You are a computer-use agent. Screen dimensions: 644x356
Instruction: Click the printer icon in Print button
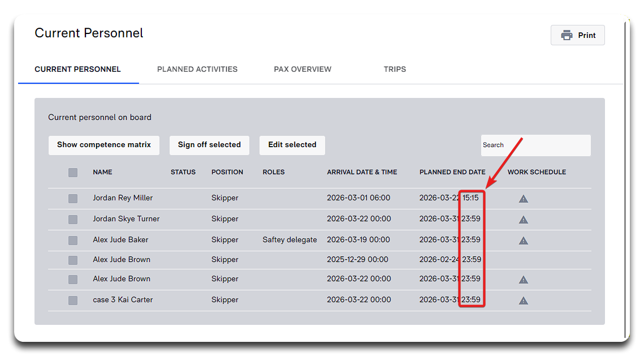coord(567,35)
